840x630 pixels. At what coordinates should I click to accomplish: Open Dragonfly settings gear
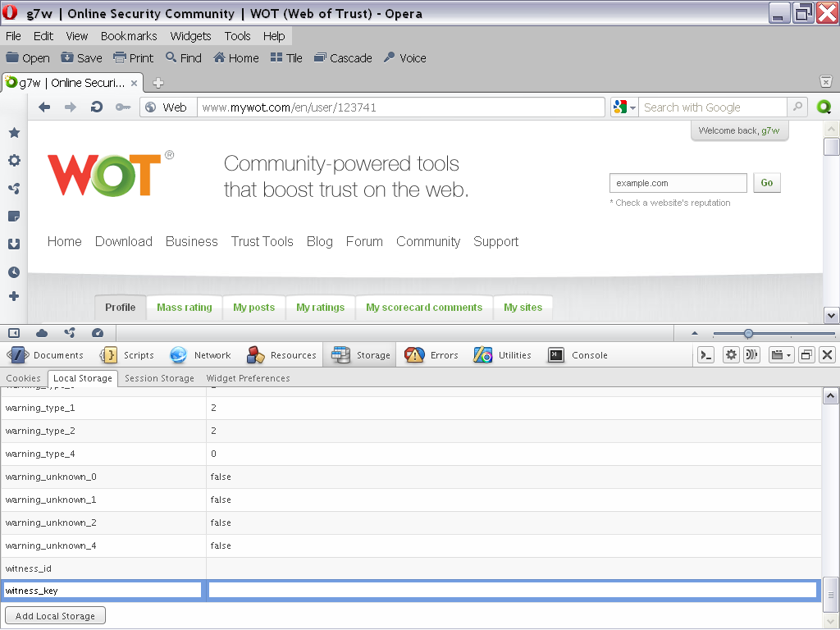click(x=731, y=354)
